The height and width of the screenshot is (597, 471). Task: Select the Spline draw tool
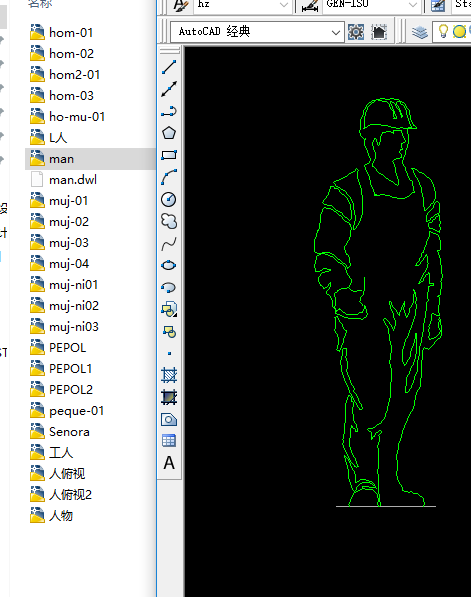169,244
